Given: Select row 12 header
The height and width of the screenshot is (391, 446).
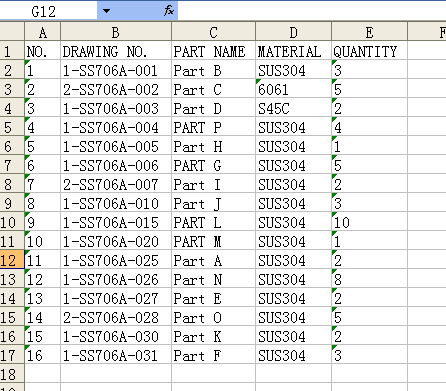Looking at the screenshot, I should pos(12,260).
